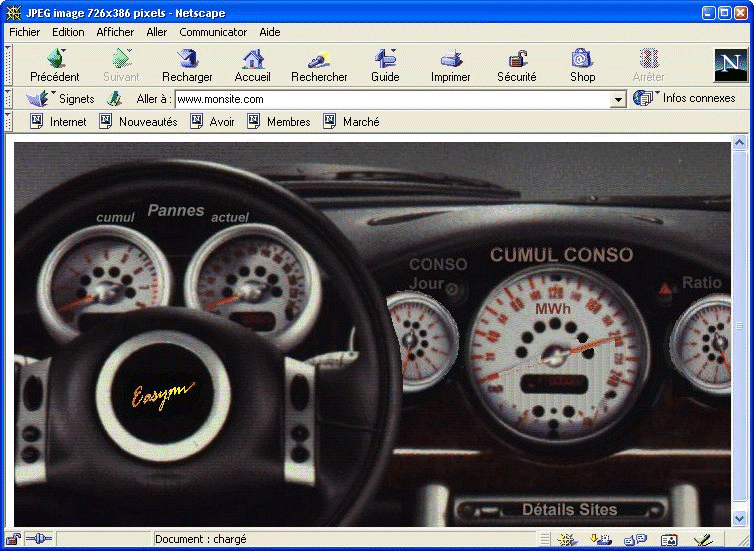754x551 pixels.
Task: Open Address Book icon in status bar
Action: coord(669,540)
